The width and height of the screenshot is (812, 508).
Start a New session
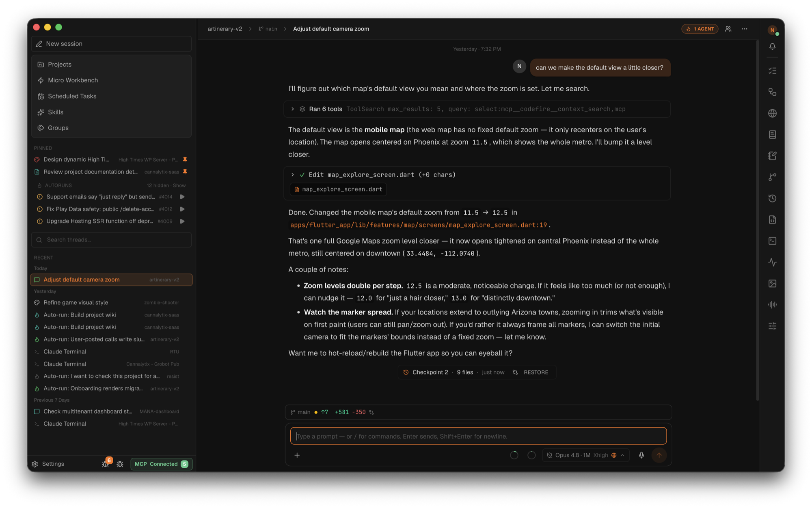click(x=111, y=44)
